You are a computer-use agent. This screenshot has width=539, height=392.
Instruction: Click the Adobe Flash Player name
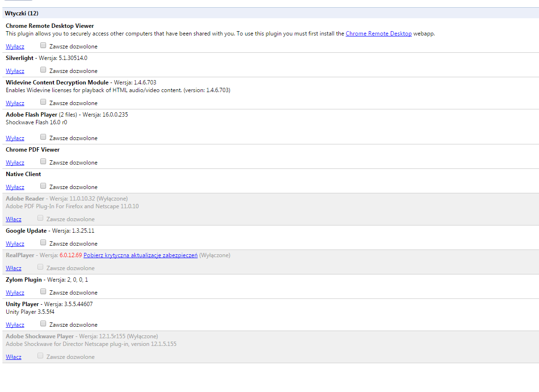(31, 115)
